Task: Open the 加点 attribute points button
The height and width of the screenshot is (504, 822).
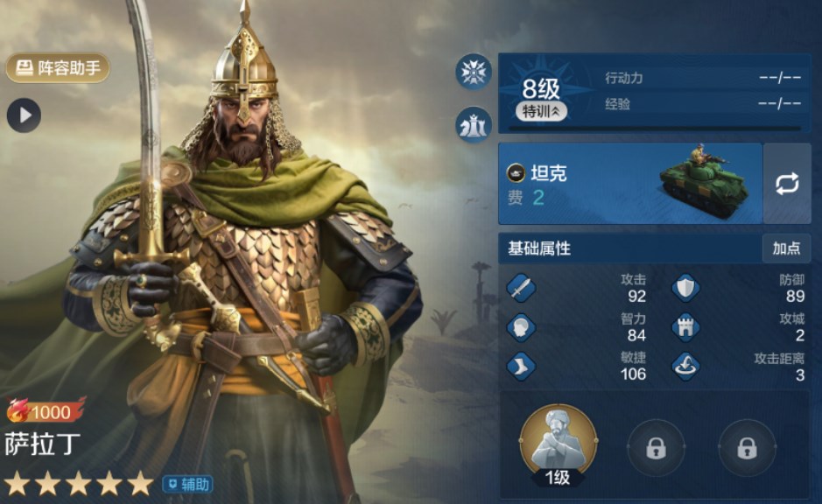Action: pyautogui.click(x=786, y=248)
